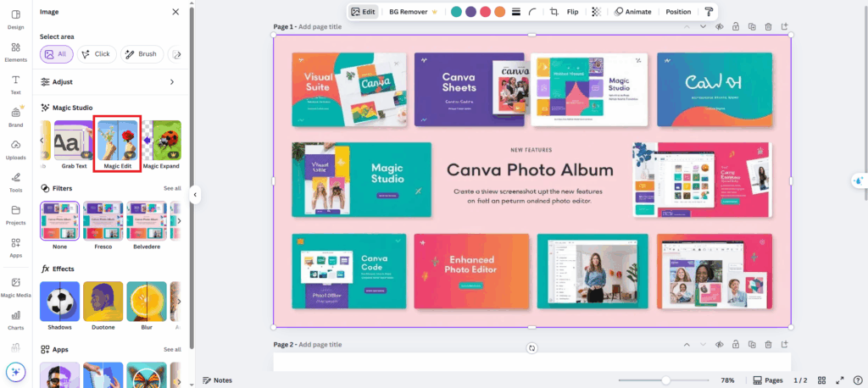Apply the Belvedere filter

coord(147,225)
